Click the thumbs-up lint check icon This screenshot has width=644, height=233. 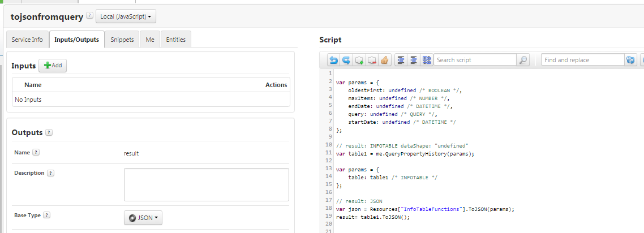pyautogui.click(x=385, y=60)
